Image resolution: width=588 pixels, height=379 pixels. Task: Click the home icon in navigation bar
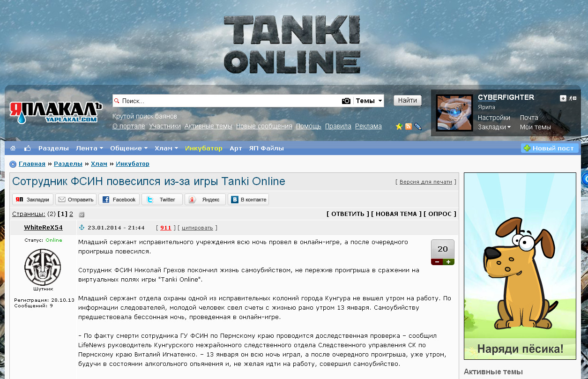[13, 148]
